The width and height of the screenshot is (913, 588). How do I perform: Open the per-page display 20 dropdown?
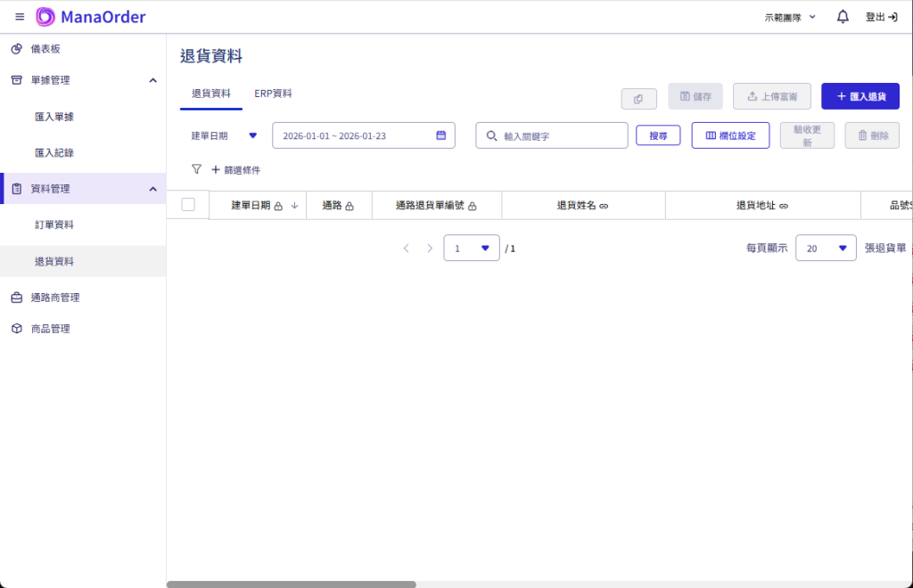point(825,248)
